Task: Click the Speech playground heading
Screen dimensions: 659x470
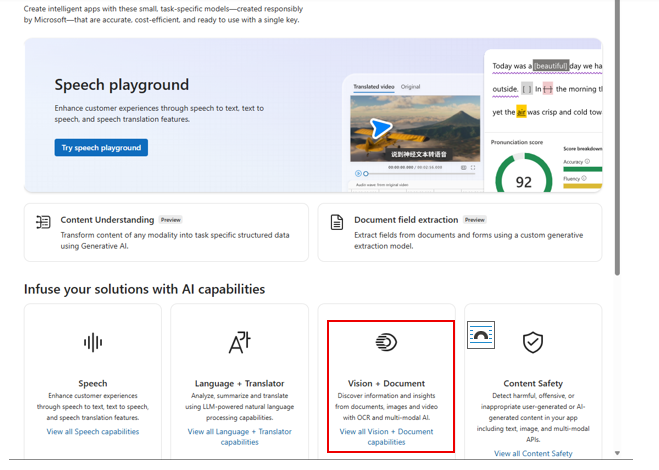Action: pos(121,85)
